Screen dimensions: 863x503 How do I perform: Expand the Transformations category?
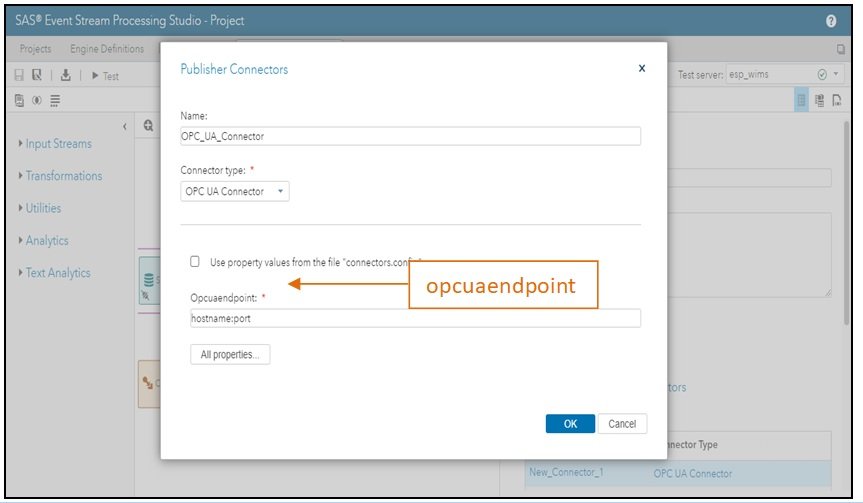[60, 176]
